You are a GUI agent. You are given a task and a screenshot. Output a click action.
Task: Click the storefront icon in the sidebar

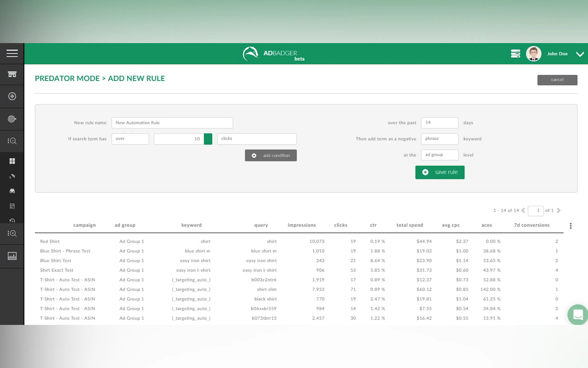(x=12, y=74)
